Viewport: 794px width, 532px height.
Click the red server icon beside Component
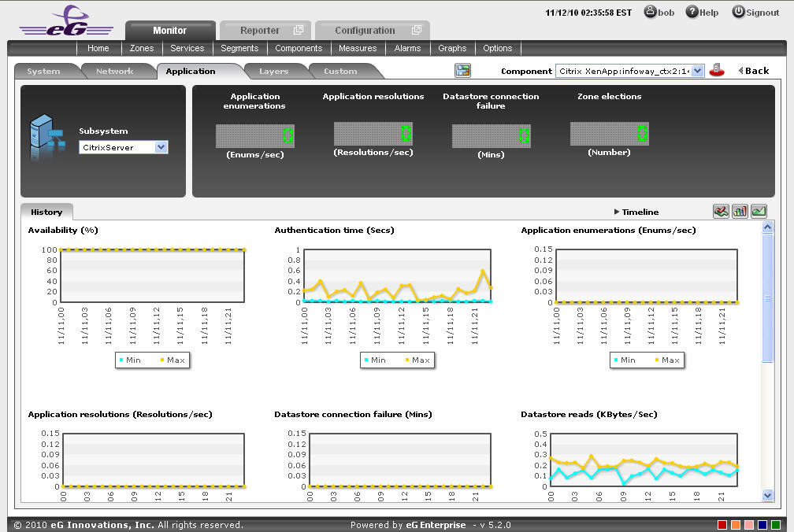click(x=717, y=70)
